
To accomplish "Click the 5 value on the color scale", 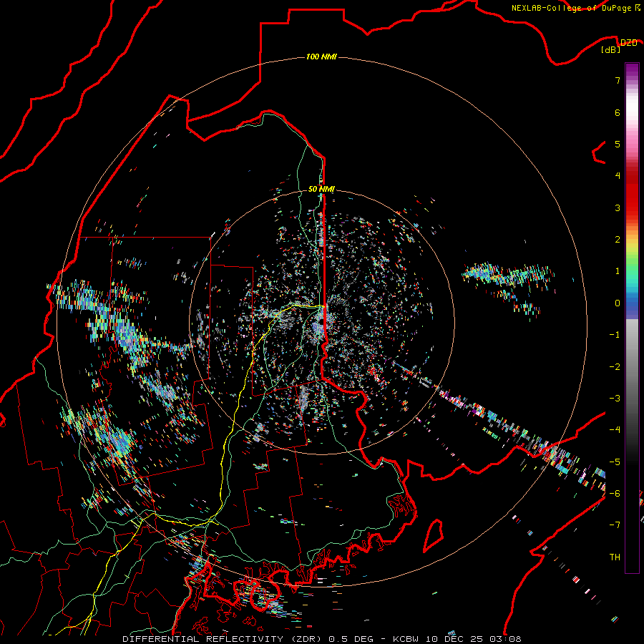I will 618,144.
